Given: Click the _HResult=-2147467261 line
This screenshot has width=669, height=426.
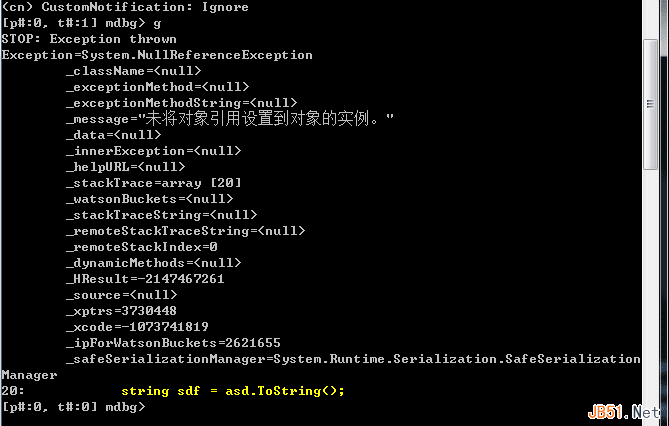Looking at the screenshot, I should 145,279.
